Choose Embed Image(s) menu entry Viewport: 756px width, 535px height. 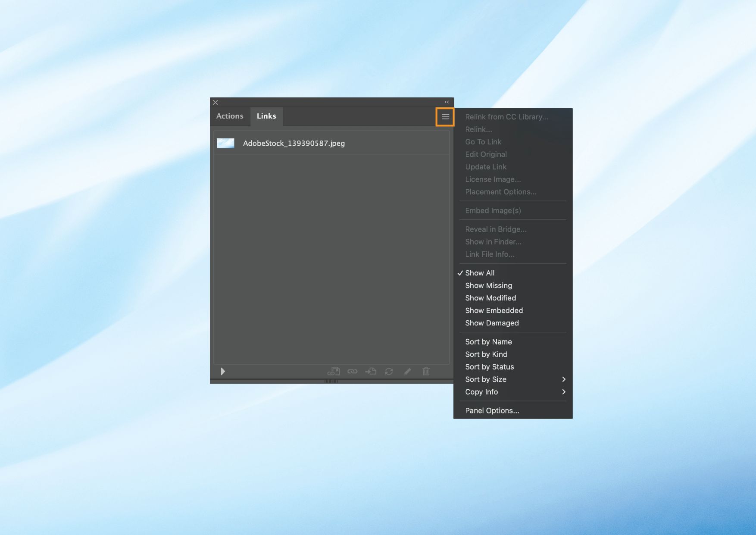[x=513, y=210]
